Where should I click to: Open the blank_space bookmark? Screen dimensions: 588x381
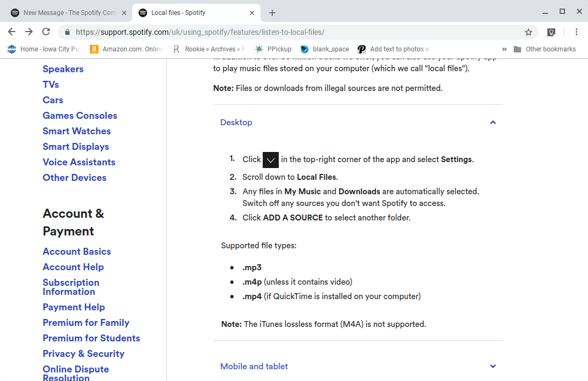325,49
